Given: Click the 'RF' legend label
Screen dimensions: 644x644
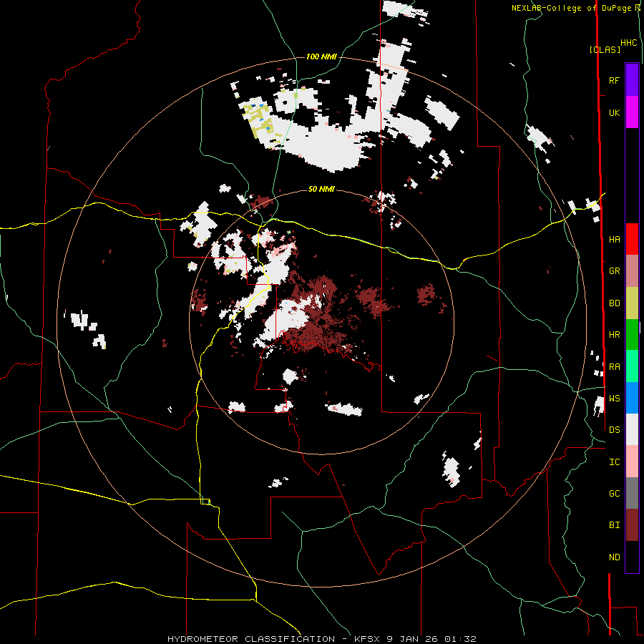Looking at the screenshot, I should 614,80.
